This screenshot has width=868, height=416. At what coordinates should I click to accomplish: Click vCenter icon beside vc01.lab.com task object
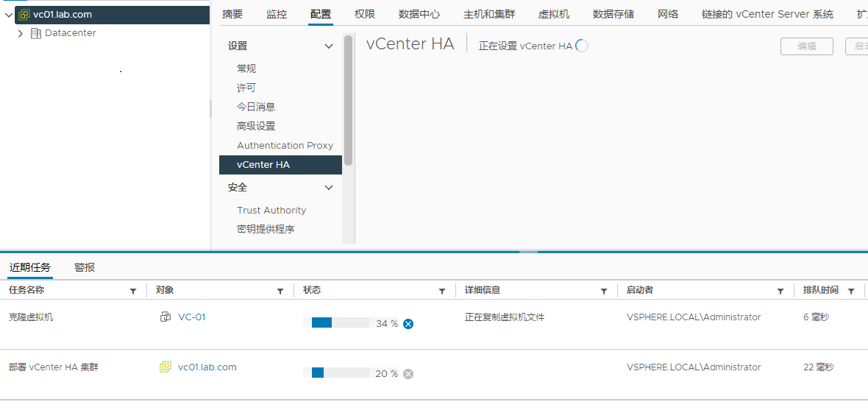(x=165, y=367)
